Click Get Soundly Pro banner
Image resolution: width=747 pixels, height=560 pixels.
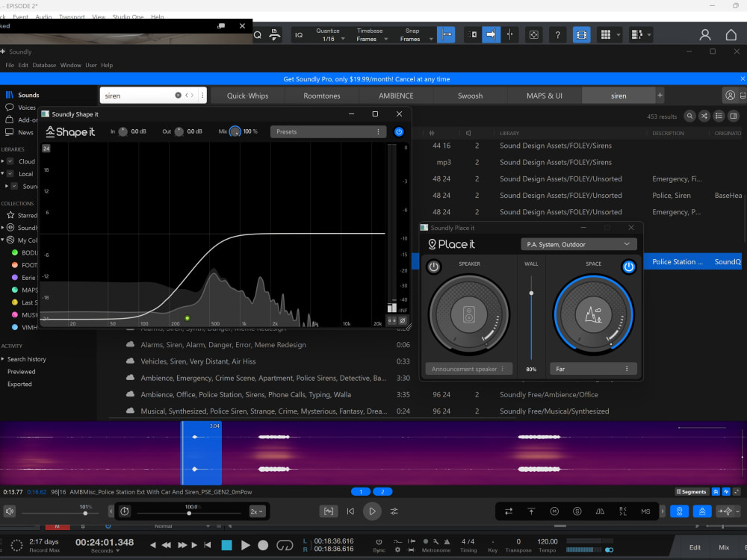click(366, 79)
